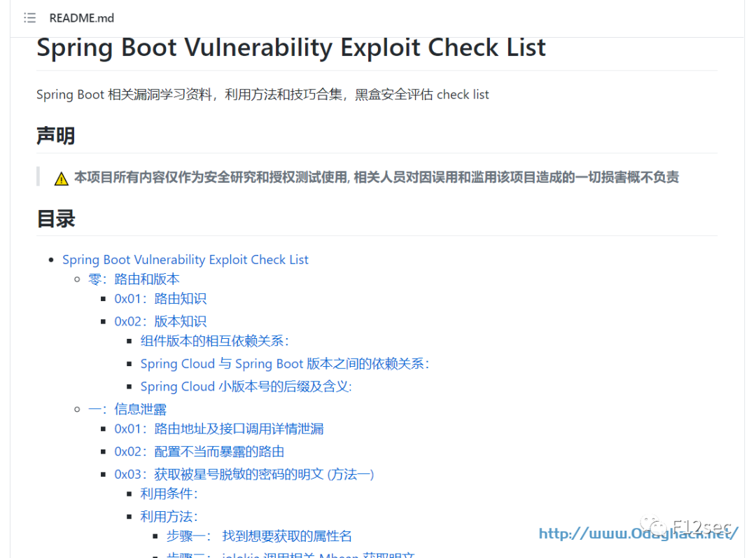The image size is (756, 558).
Task: Jump to 组件版本的相互依赖关系 link
Action: click(215, 341)
